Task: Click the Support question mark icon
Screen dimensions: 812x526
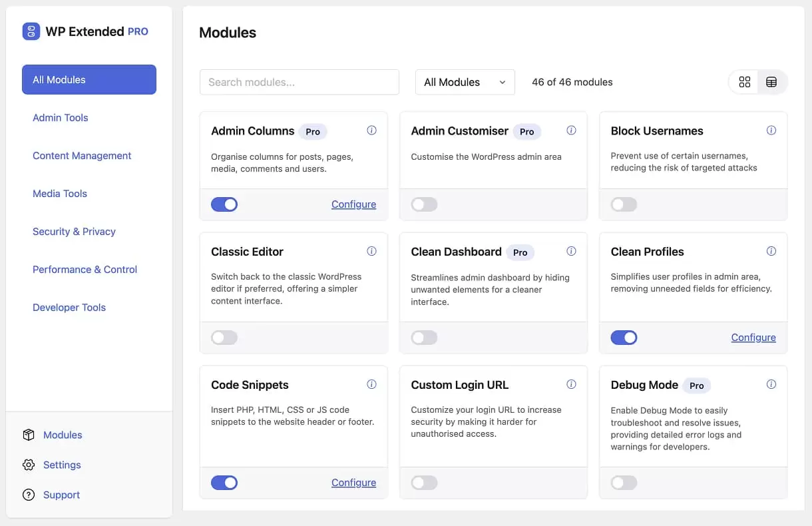Action: pos(28,495)
